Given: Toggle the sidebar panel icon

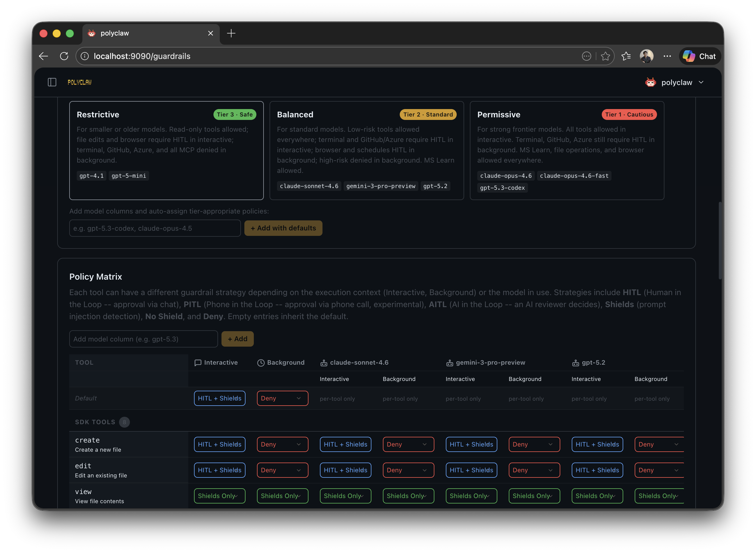Looking at the screenshot, I should tap(52, 82).
